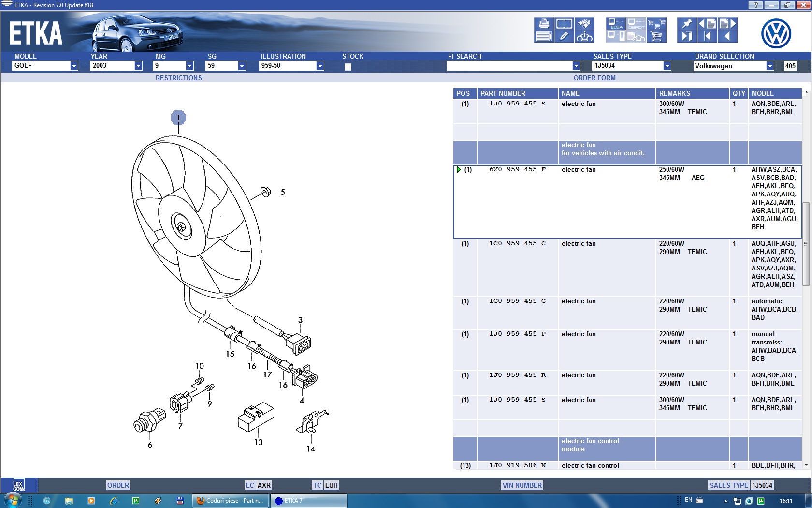Click the ORDER status bar button
The image size is (812, 508).
pos(118,485)
